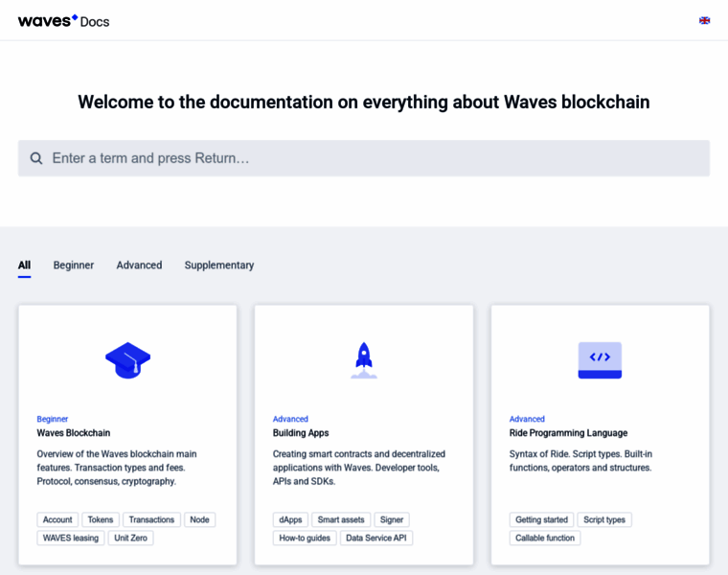The height and width of the screenshot is (575, 728).
Task: Click the Node tag
Action: 199,519
